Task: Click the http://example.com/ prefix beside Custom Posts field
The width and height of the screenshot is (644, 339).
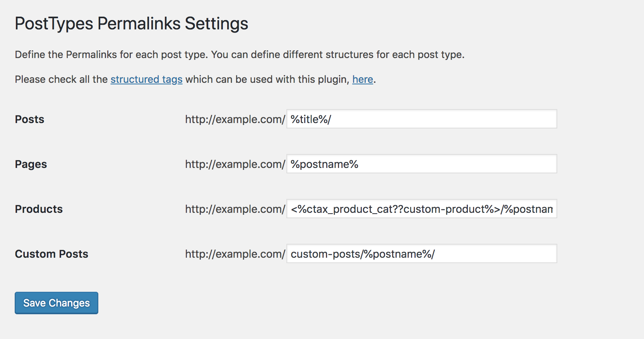Action: pyautogui.click(x=235, y=254)
